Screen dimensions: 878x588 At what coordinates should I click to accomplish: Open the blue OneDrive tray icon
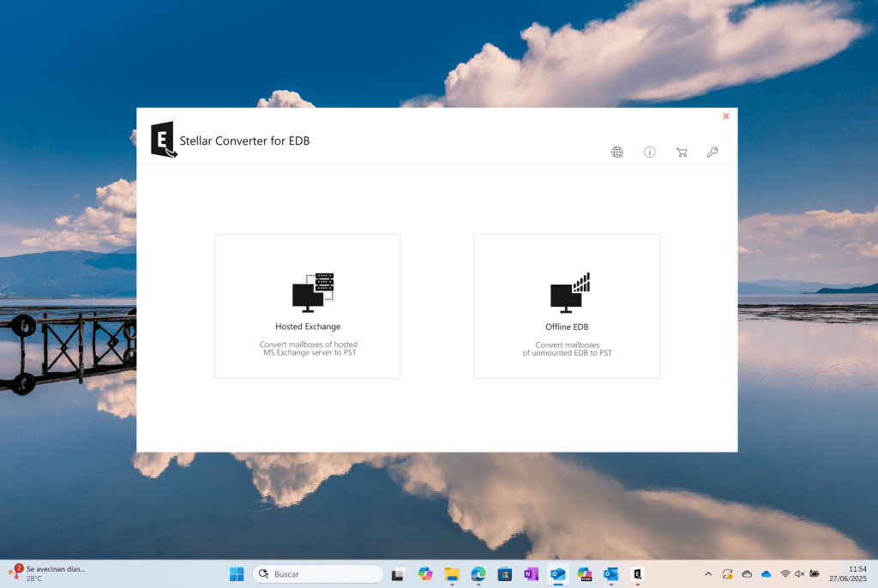point(766,574)
